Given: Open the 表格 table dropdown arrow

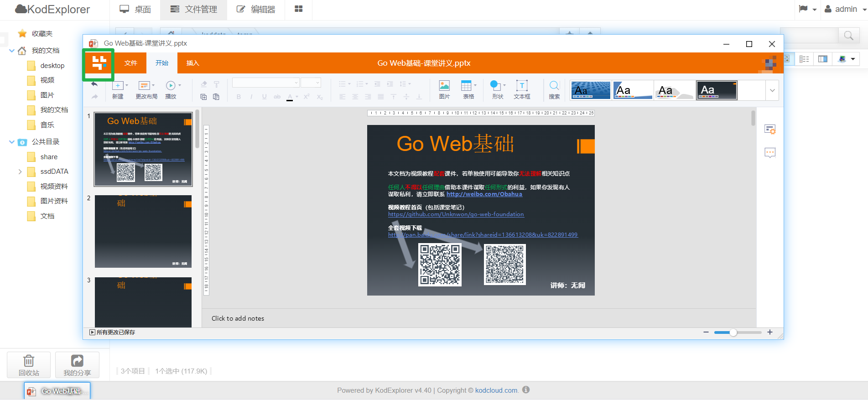Looking at the screenshot, I should pyautogui.click(x=475, y=85).
